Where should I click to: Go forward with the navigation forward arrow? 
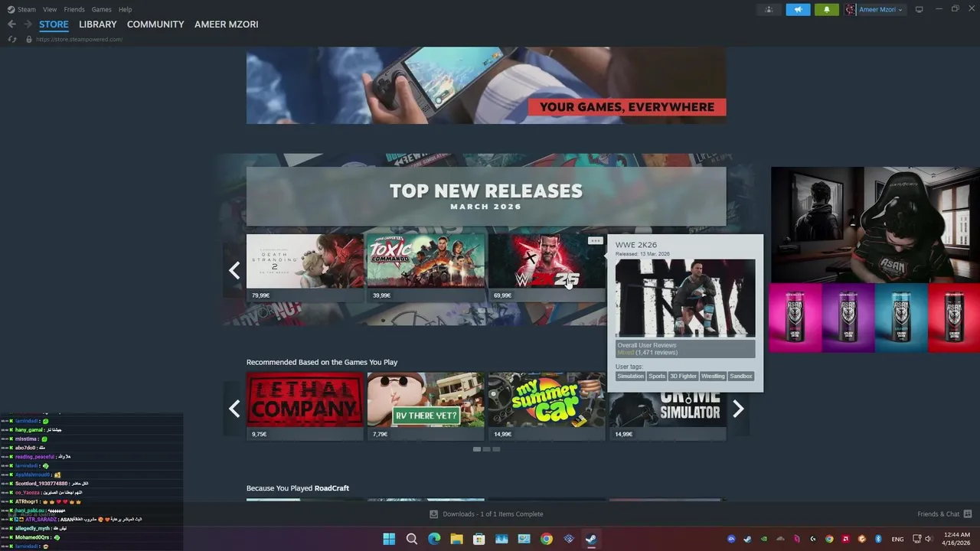point(28,24)
